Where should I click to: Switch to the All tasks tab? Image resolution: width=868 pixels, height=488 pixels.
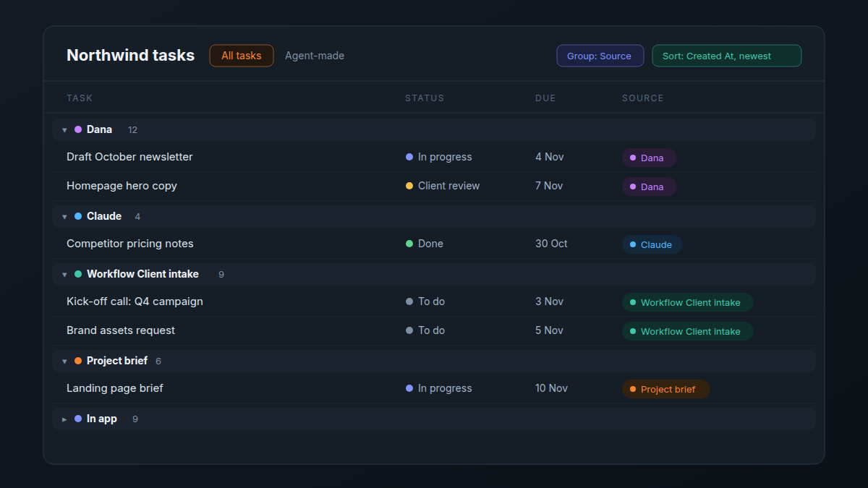[x=242, y=56]
